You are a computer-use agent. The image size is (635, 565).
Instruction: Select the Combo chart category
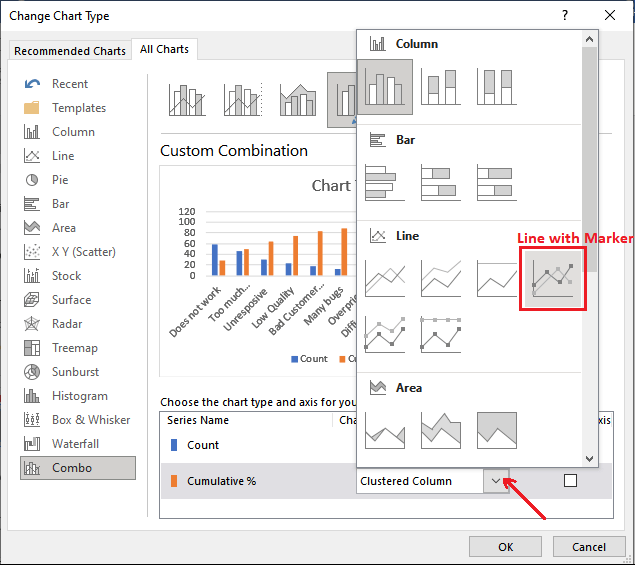pos(78,468)
